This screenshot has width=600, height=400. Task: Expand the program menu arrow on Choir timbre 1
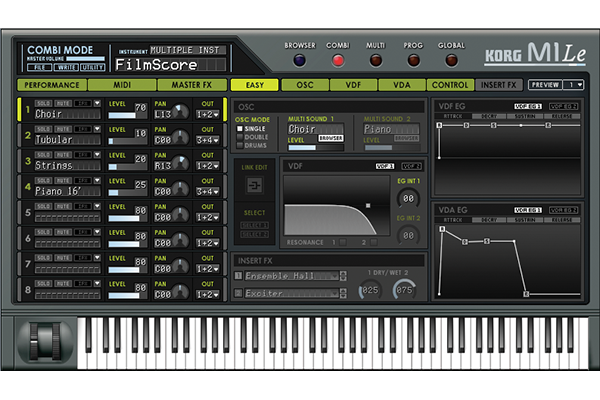tap(97, 103)
